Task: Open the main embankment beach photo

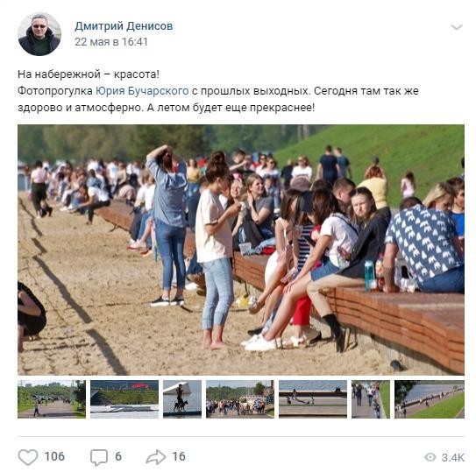Action: 241,250
